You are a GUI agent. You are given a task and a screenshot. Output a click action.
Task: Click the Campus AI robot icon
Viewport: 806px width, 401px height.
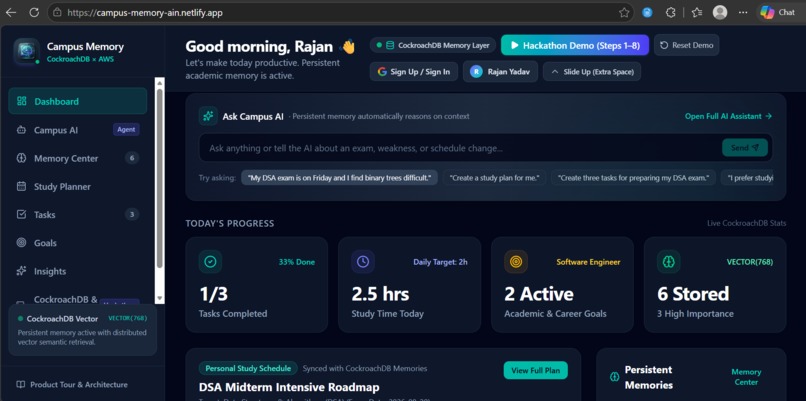[22, 130]
